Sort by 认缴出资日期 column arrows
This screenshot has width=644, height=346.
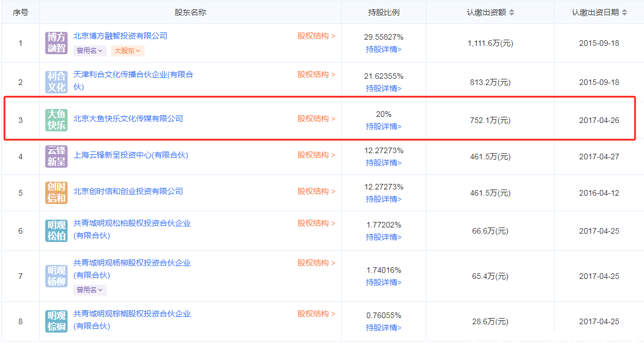coord(624,12)
